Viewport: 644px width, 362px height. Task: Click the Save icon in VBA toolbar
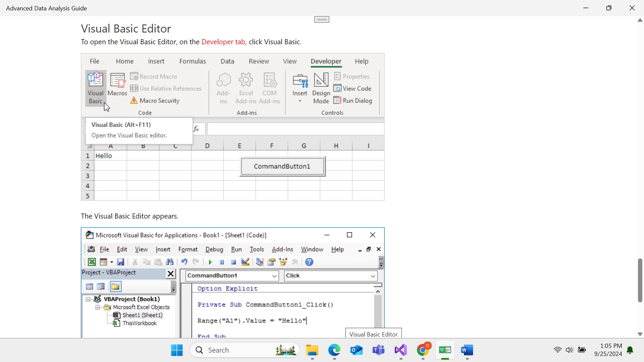(x=121, y=262)
